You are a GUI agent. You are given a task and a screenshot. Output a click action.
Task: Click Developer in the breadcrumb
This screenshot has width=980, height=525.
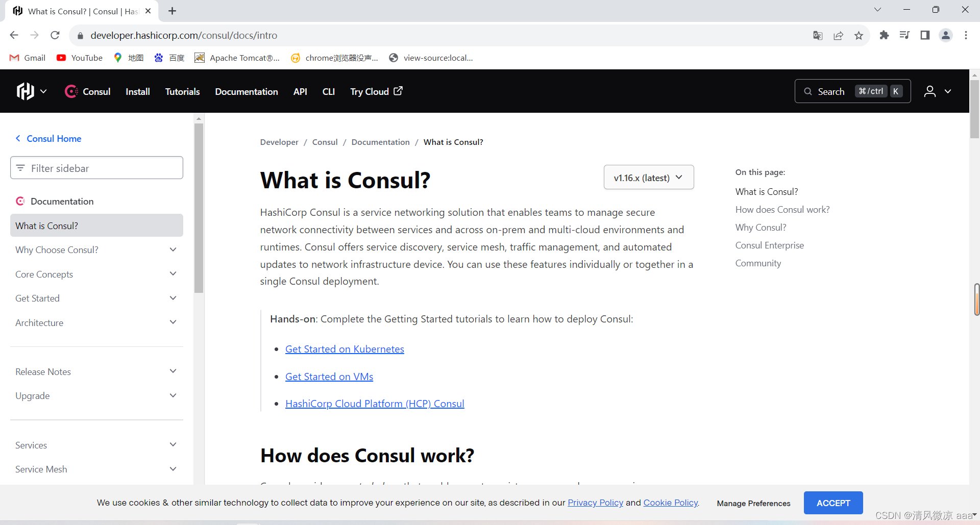[279, 142]
